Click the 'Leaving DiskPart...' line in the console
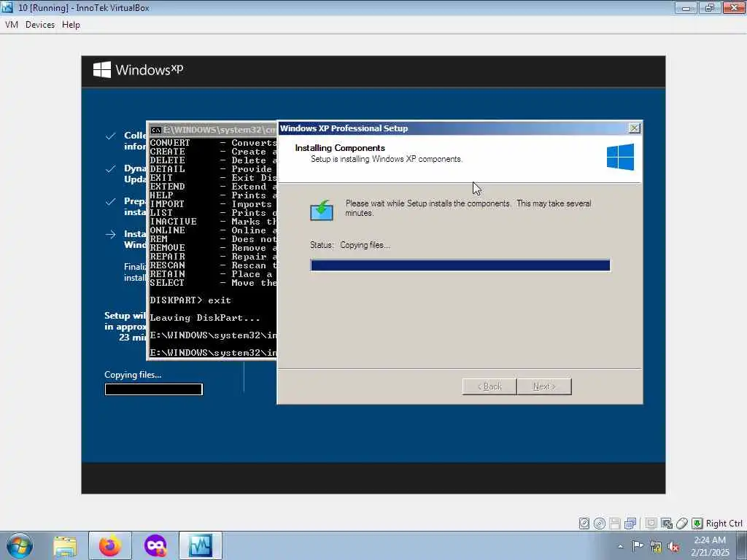747x560 pixels. pyautogui.click(x=205, y=318)
